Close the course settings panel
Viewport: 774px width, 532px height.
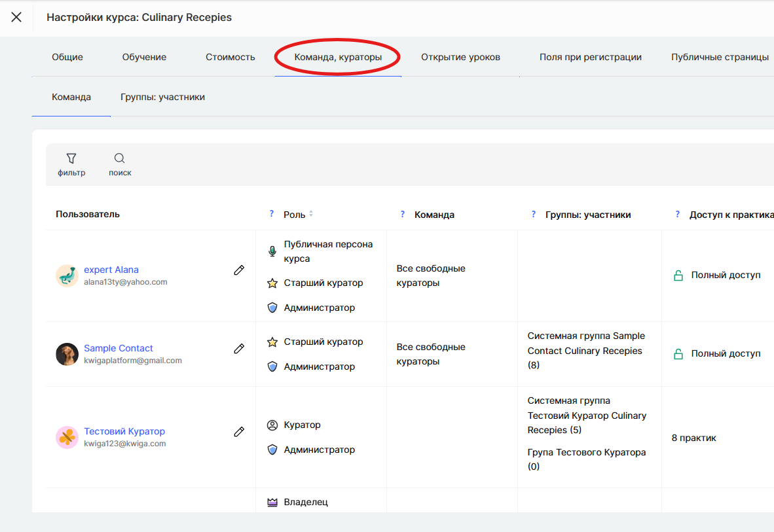[x=16, y=17]
